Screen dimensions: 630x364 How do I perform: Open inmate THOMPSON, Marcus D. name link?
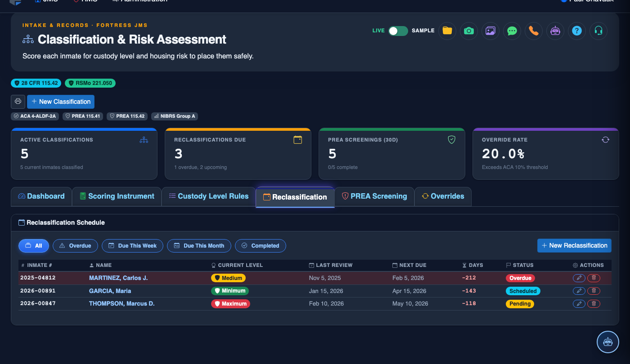(122, 304)
